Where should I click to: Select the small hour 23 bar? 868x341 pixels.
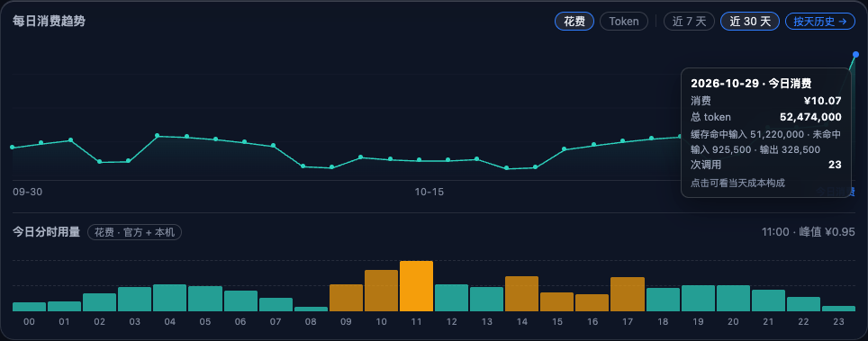838,309
